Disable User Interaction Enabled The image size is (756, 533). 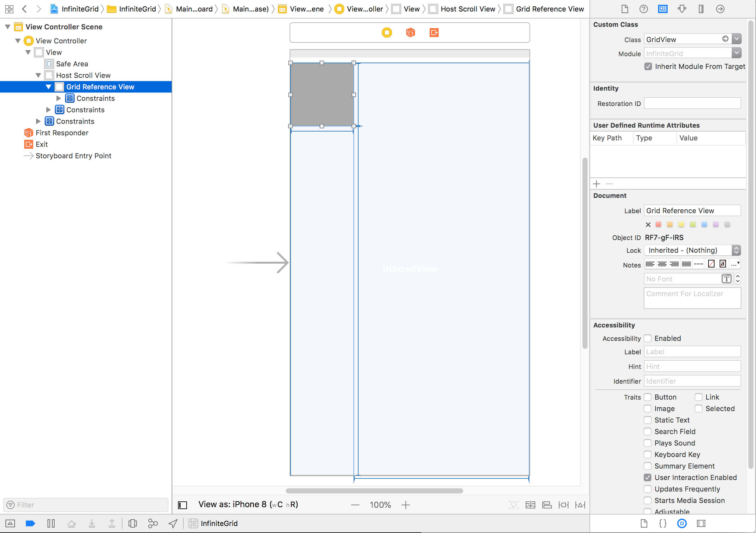coord(648,477)
